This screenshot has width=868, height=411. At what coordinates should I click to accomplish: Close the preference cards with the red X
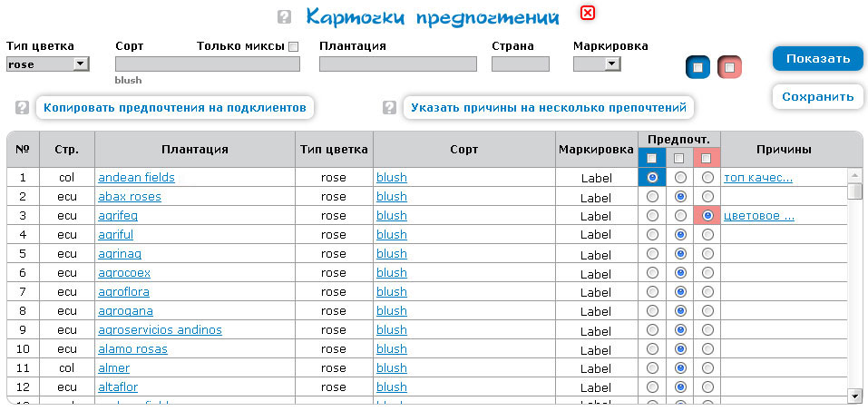(x=588, y=14)
